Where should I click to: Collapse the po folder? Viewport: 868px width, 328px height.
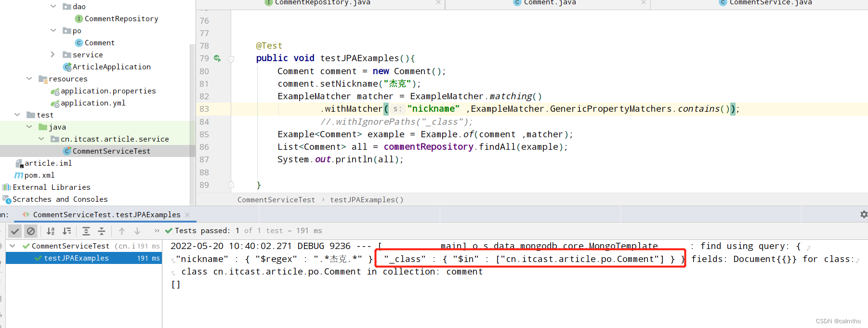tap(53, 30)
